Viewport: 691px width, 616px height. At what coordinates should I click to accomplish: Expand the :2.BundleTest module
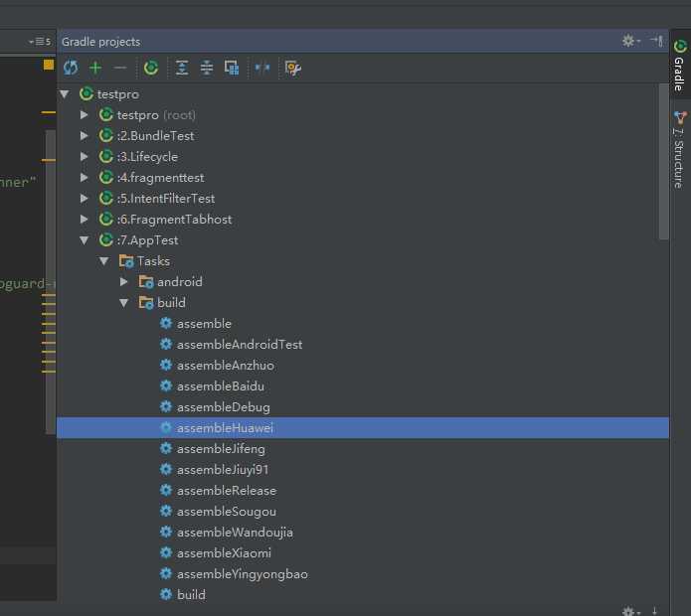pyautogui.click(x=84, y=135)
